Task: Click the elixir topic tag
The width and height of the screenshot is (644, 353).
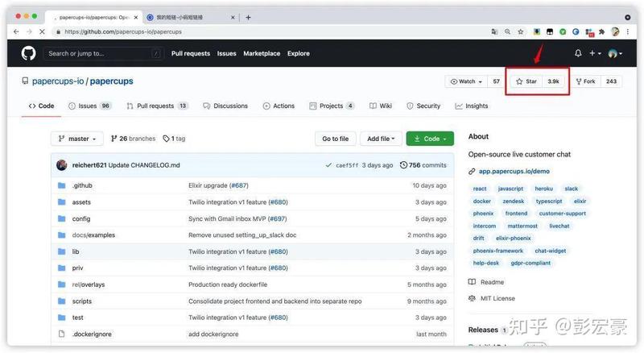Action: click(580, 201)
